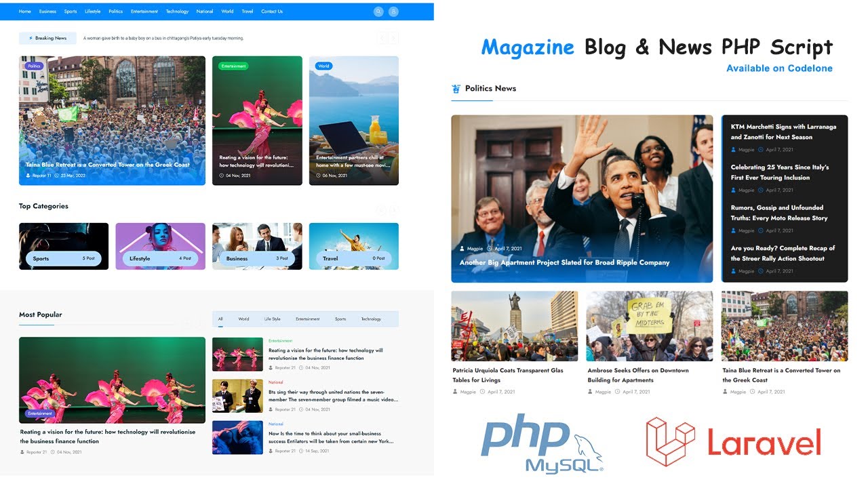Screen dimensions: 868x488
Task: Open Technology in the top navigation bar
Action: (x=177, y=12)
